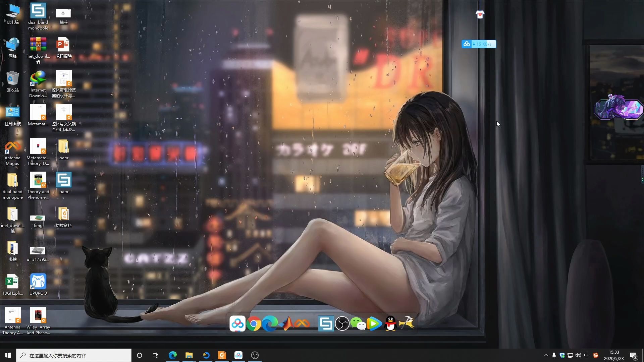Show hidden tray icons chevron
644x362 pixels.
tap(546, 355)
